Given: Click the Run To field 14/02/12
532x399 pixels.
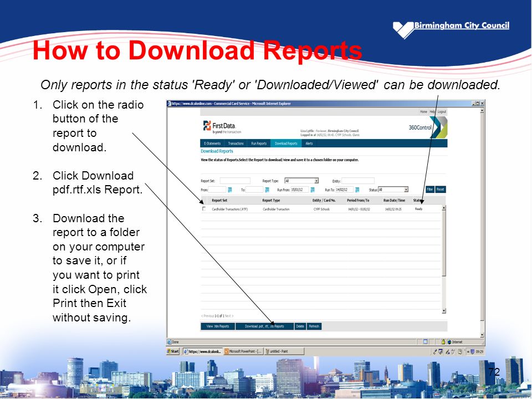Looking at the screenshot, I should (x=344, y=190).
